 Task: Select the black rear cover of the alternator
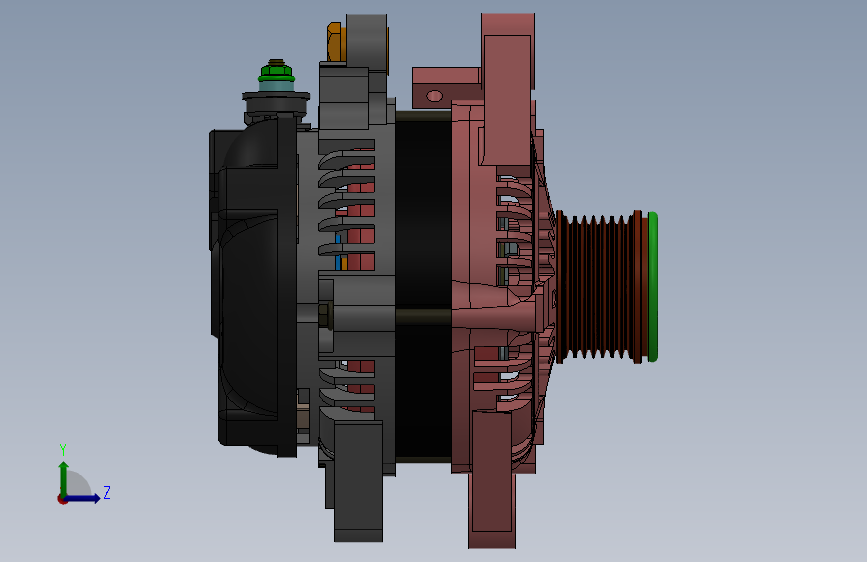tap(253, 287)
